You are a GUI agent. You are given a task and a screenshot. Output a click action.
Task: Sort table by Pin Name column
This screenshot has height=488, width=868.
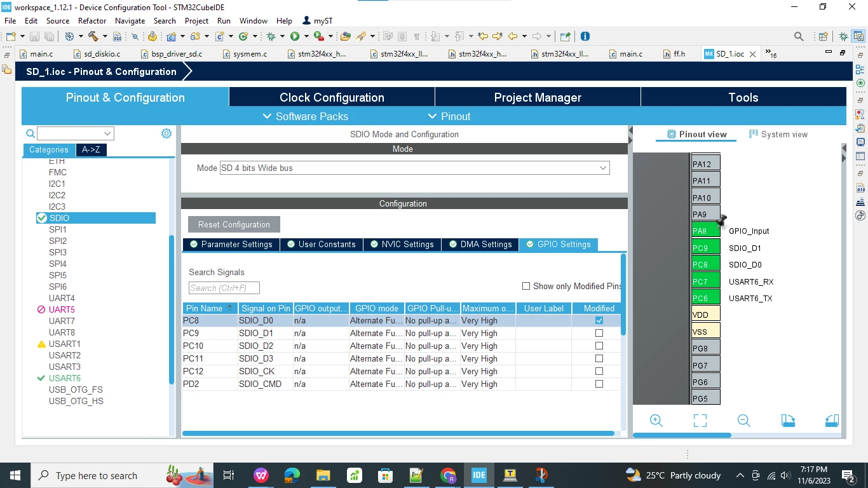(210, 308)
